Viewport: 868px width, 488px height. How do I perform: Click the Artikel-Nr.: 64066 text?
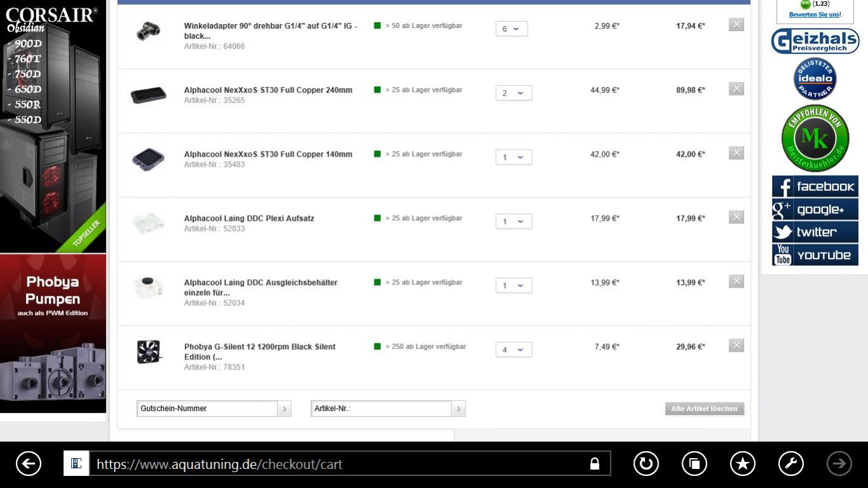pos(214,46)
